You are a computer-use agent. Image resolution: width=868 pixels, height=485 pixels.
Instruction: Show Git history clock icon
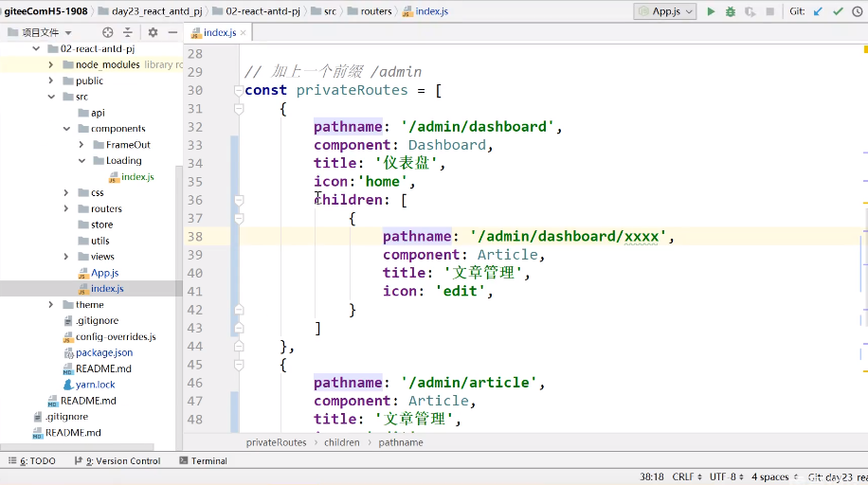pyautogui.click(x=858, y=11)
